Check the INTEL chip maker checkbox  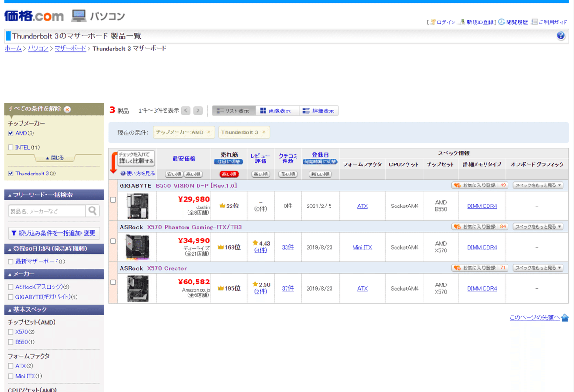(x=11, y=147)
